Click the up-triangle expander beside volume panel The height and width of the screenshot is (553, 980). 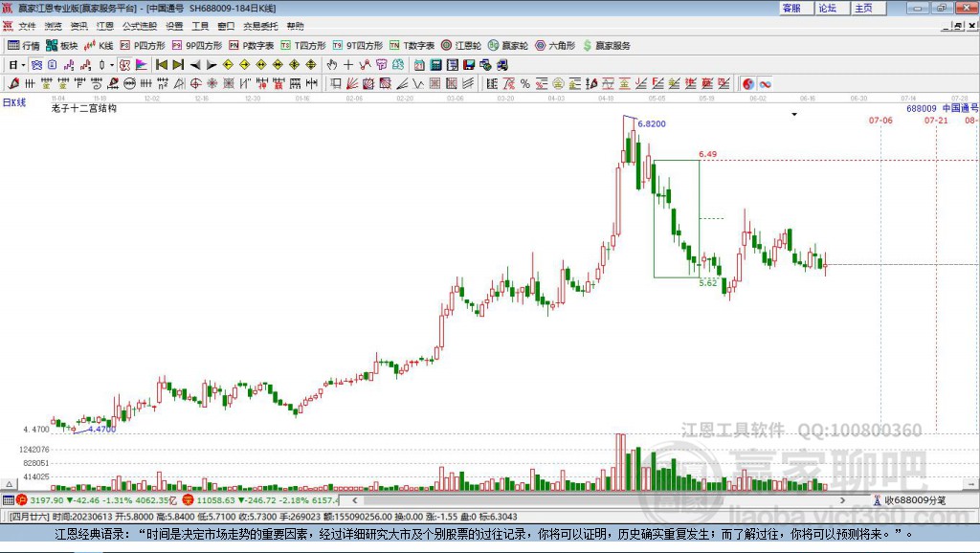coord(9,484)
